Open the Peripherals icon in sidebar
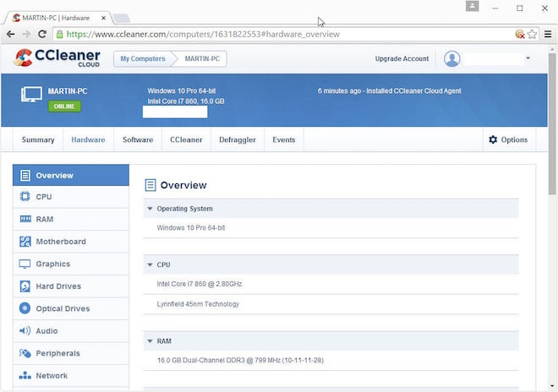The image size is (558, 392). (25, 353)
